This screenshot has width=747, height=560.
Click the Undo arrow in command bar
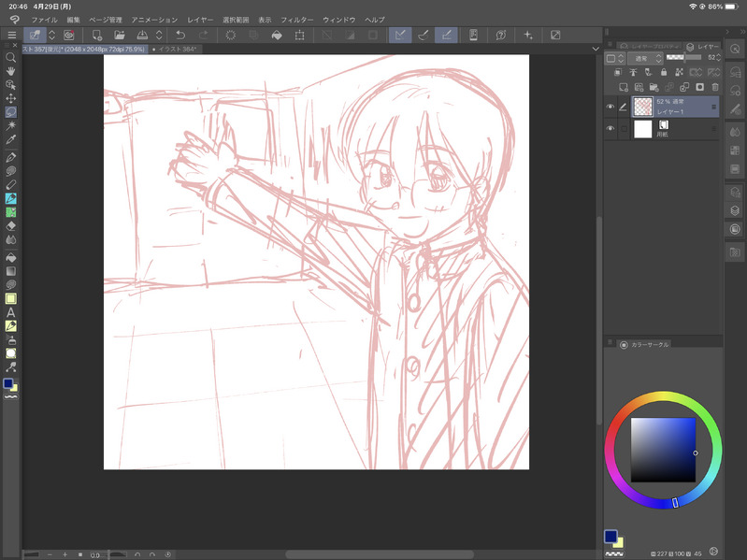click(x=180, y=36)
